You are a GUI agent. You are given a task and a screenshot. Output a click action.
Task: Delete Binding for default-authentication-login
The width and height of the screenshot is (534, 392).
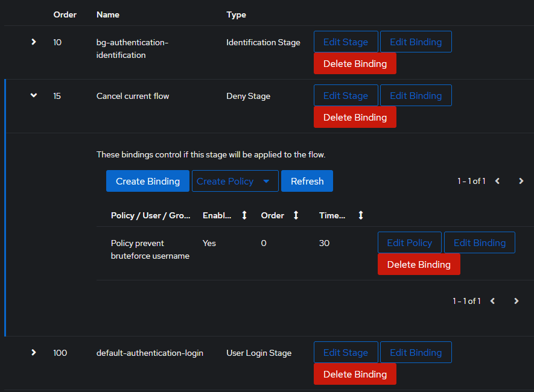coord(355,375)
